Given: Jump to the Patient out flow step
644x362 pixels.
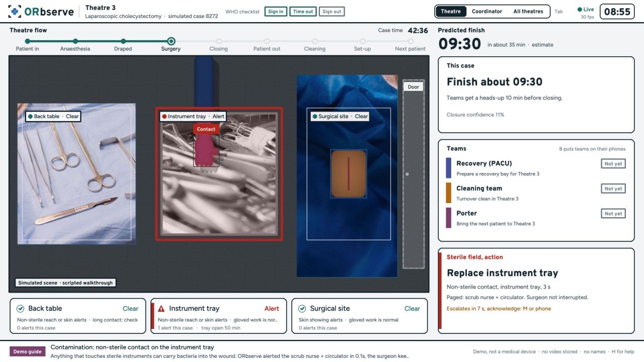Looking at the screenshot, I should [267, 45].
